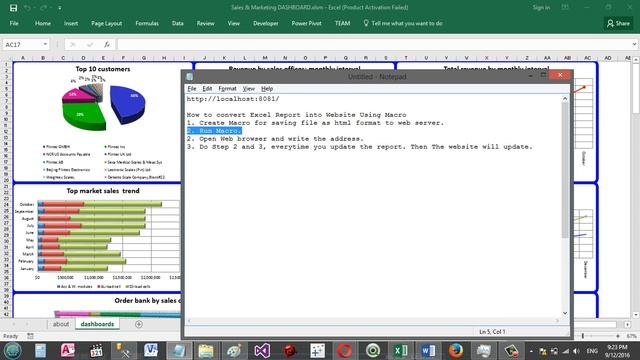Click the Sign in link in Excel
This screenshot has height=360, width=640.
tap(541, 7)
